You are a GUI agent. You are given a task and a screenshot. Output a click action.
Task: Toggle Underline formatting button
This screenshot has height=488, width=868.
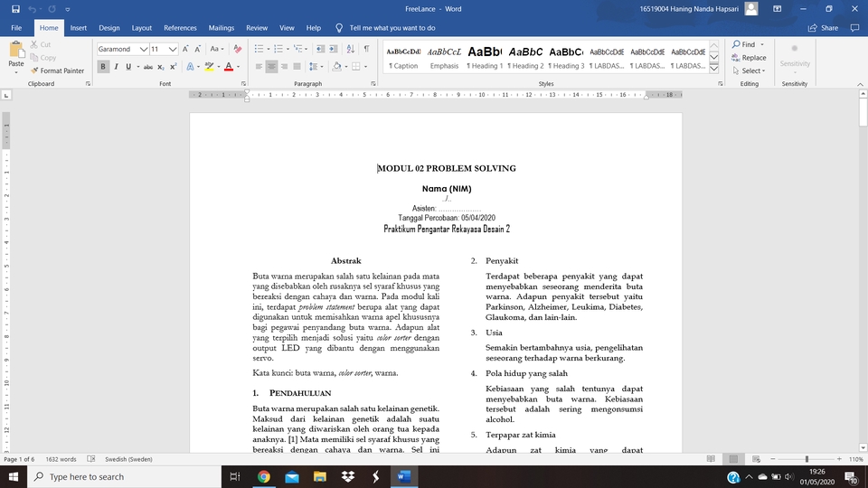point(127,67)
